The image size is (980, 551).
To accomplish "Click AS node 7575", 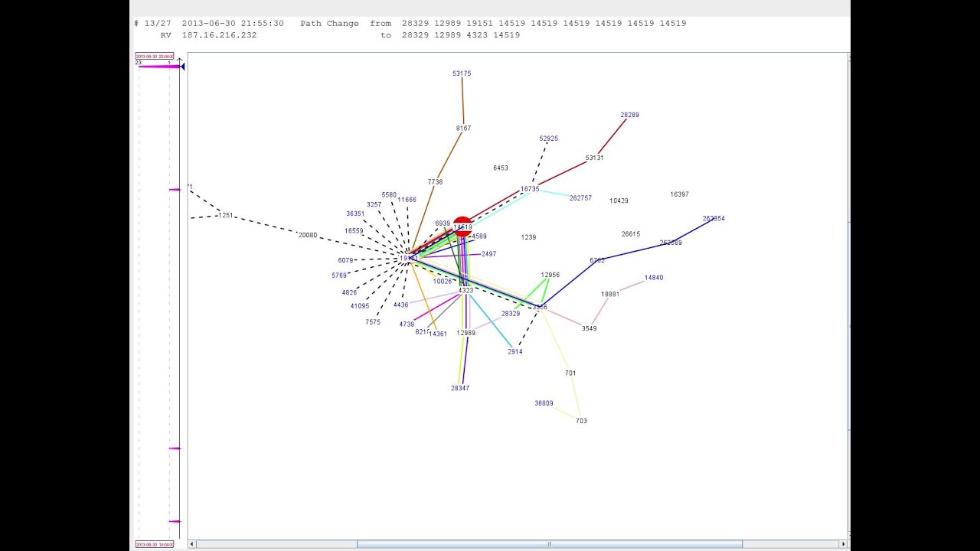I will [x=373, y=322].
